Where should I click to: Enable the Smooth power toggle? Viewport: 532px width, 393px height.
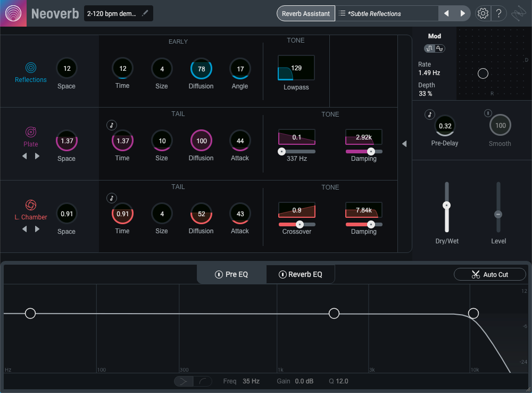488,113
